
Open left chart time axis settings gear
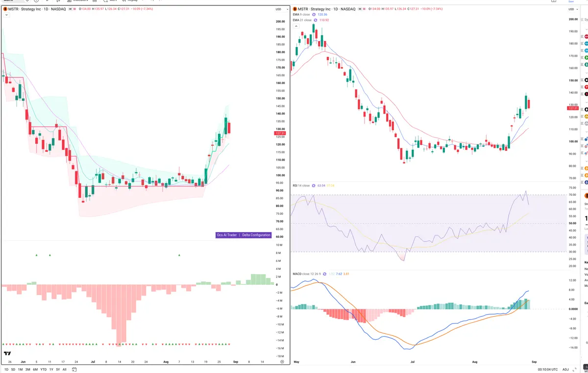coord(282,362)
